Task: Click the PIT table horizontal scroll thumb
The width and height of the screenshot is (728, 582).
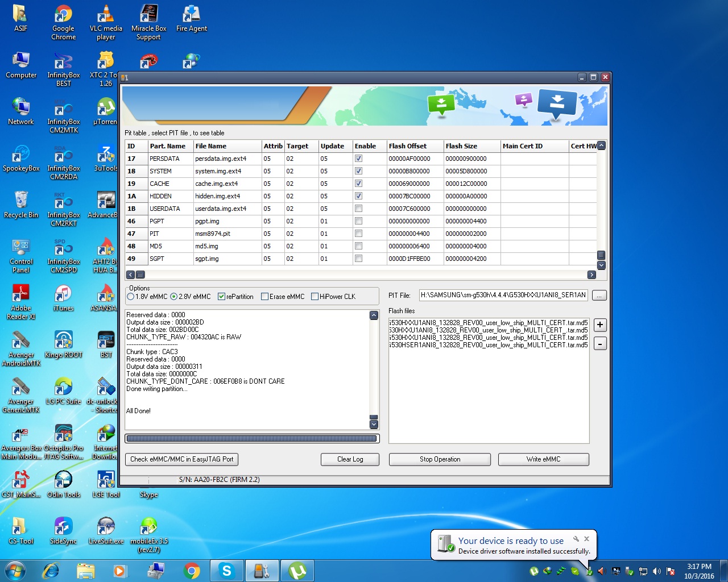Action: tap(140, 275)
